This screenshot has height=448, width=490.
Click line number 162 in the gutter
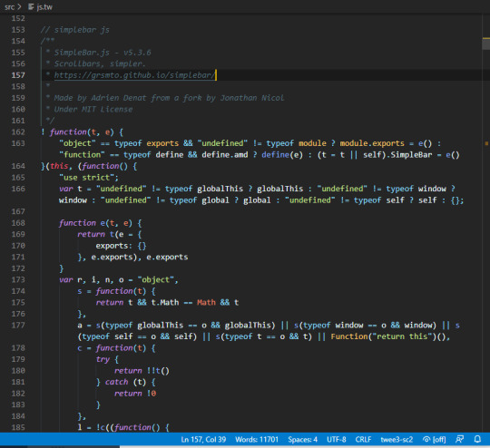[18, 131]
